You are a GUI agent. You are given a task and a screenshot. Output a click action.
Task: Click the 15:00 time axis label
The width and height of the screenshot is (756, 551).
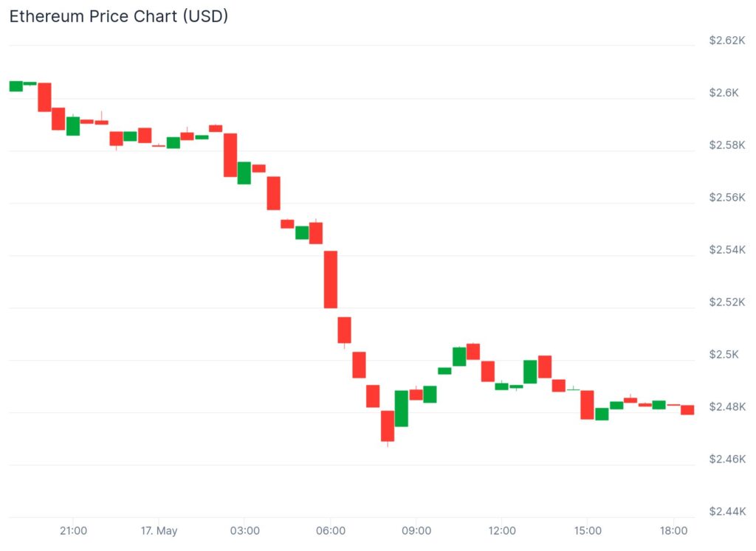(588, 531)
